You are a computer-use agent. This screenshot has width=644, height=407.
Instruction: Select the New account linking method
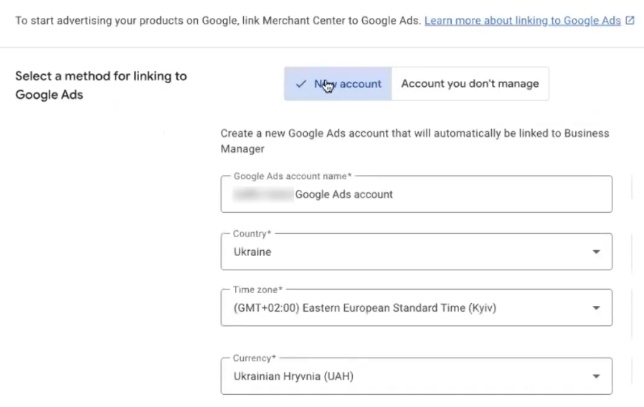[338, 84]
